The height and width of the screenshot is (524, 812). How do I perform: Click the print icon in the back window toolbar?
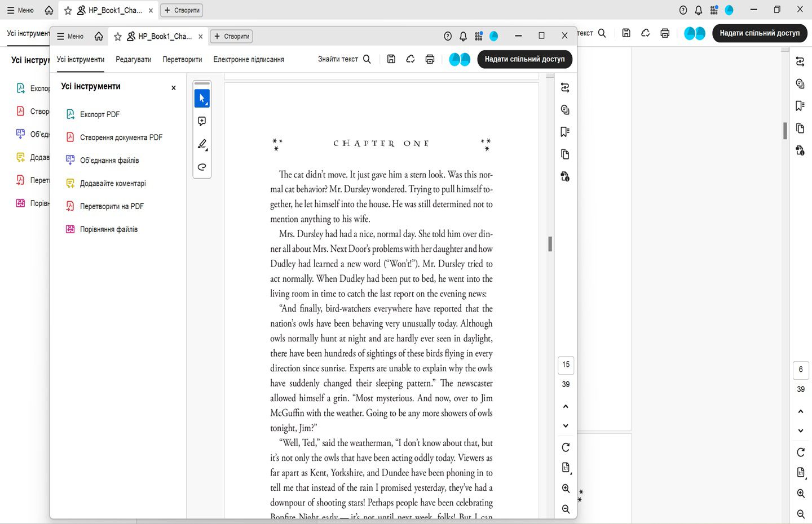[x=665, y=33]
